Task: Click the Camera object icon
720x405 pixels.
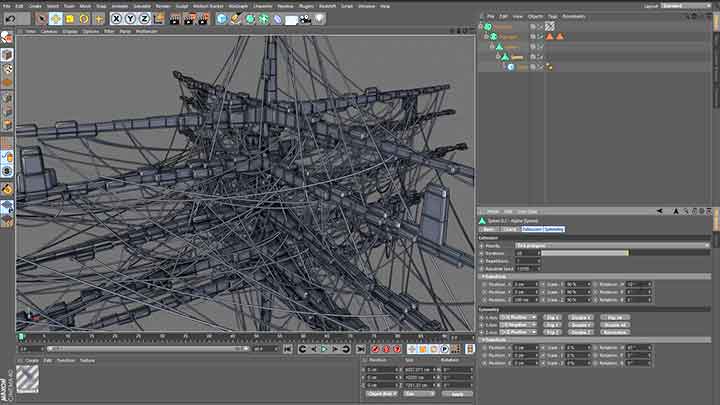Action: pos(305,19)
